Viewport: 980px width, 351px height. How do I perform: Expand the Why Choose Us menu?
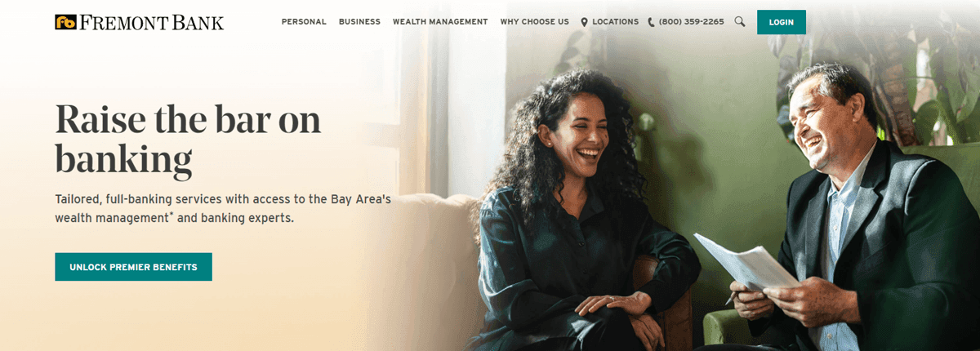pos(534,22)
